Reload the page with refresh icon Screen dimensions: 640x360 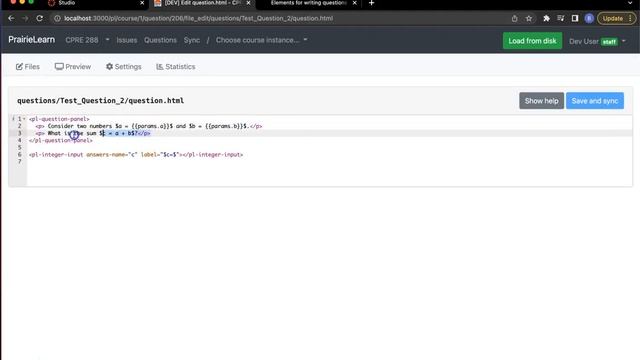(x=40, y=18)
